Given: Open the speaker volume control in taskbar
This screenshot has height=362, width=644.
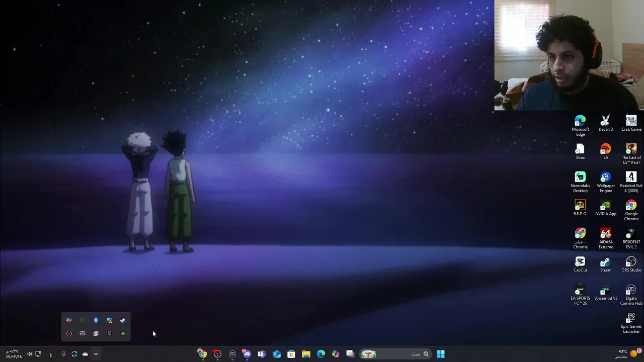Looking at the screenshot, I should (x=29, y=354).
